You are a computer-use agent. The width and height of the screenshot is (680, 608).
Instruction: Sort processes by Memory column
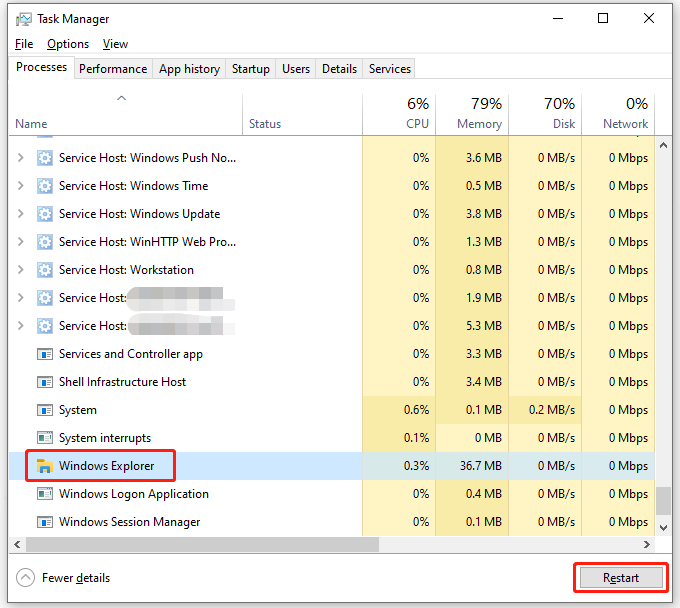tap(472, 113)
